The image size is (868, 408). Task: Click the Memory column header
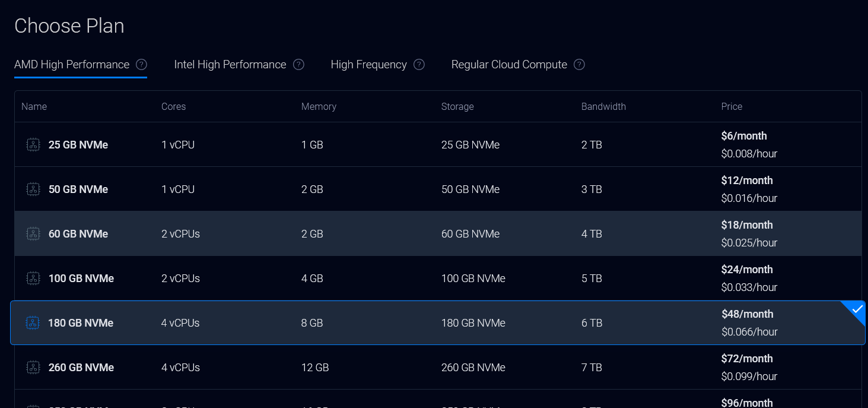(x=319, y=107)
